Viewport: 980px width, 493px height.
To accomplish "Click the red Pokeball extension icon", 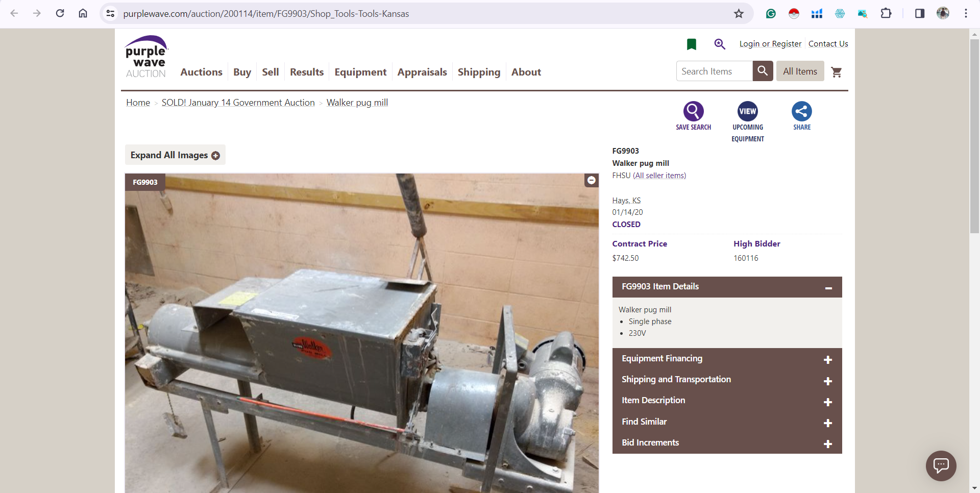I will (794, 14).
